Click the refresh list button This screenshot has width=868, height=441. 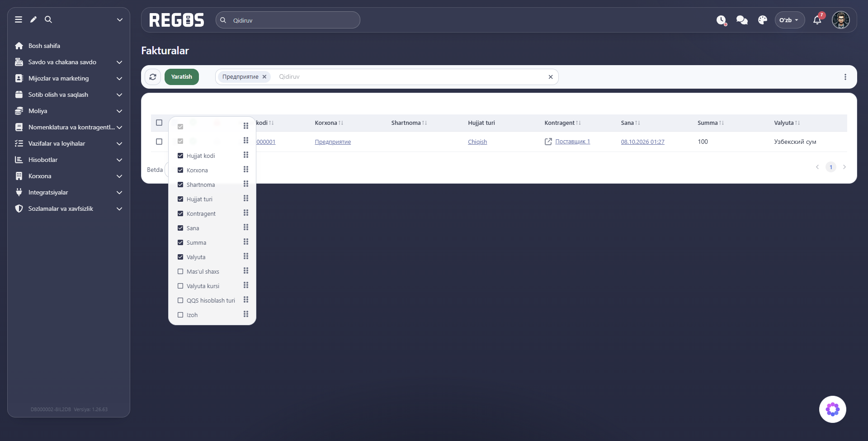[x=153, y=77]
